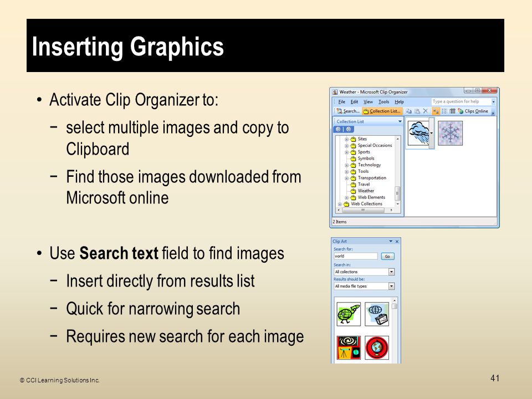Click the 'Search for' field containing world
The image size is (532, 399).
click(356, 256)
